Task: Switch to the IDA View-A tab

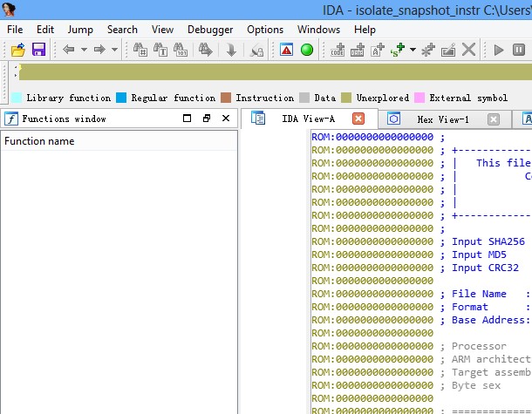Action: 309,119
